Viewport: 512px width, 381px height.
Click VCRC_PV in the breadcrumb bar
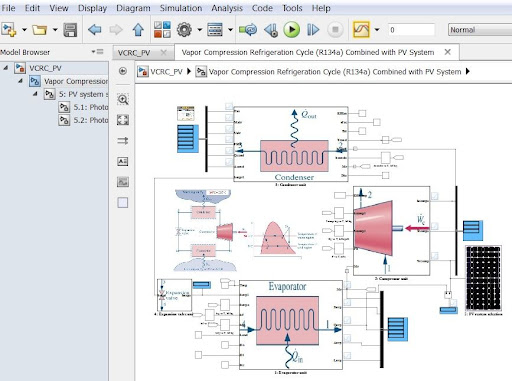(166, 72)
